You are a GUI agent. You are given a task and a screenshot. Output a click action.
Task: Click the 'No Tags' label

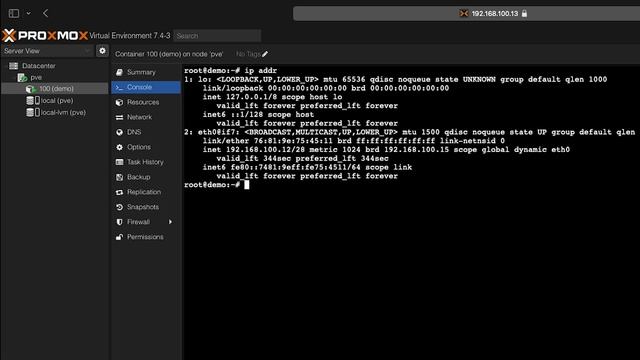(x=248, y=54)
